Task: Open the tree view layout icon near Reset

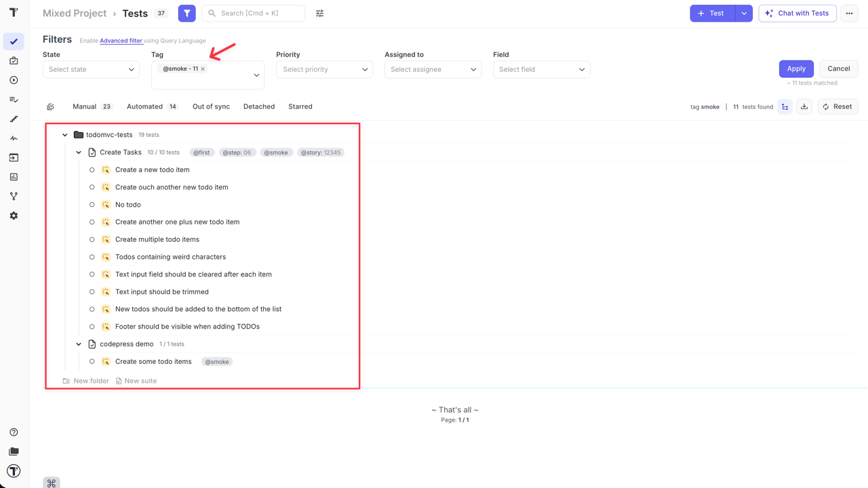Action: click(785, 106)
